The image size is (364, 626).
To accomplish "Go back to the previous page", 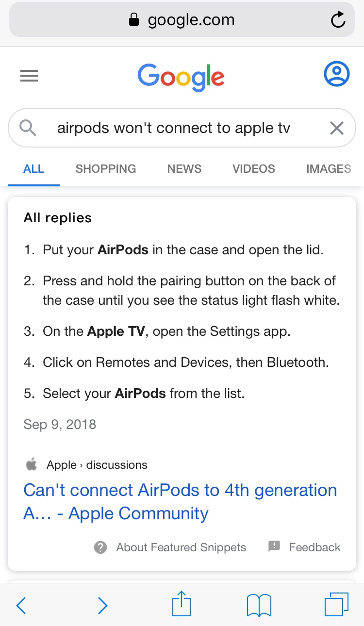I will (21, 605).
